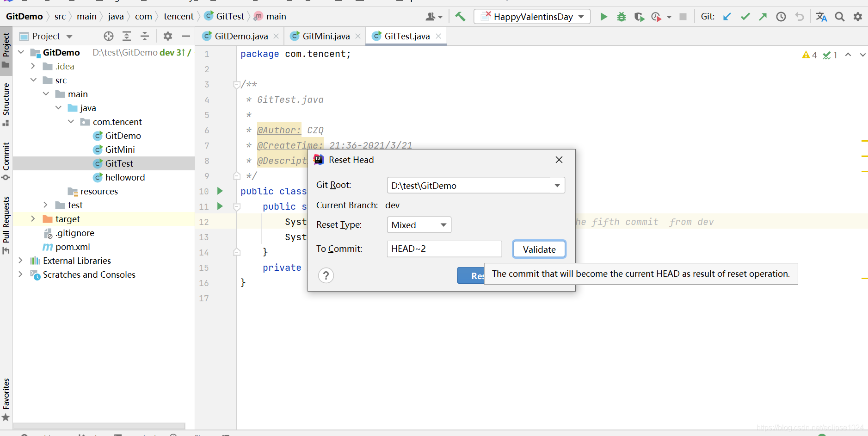
Task: Start debugging with the bug icon
Action: pos(622,17)
